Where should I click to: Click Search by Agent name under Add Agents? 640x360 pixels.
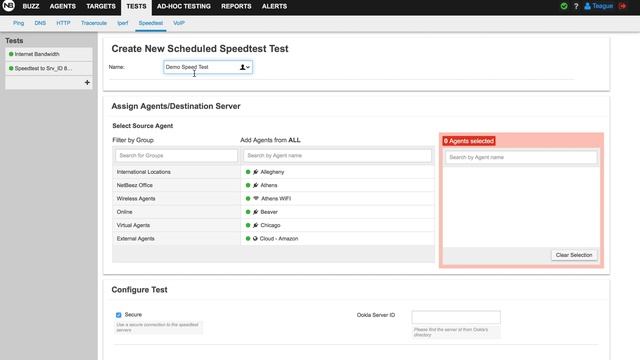pyautogui.click(x=337, y=156)
